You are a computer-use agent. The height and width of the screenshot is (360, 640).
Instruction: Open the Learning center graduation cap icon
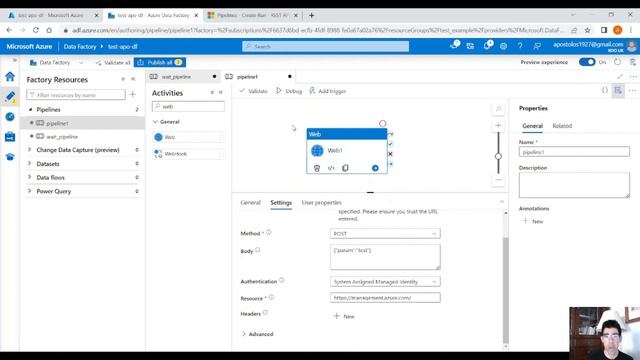(x=10, y=157)
